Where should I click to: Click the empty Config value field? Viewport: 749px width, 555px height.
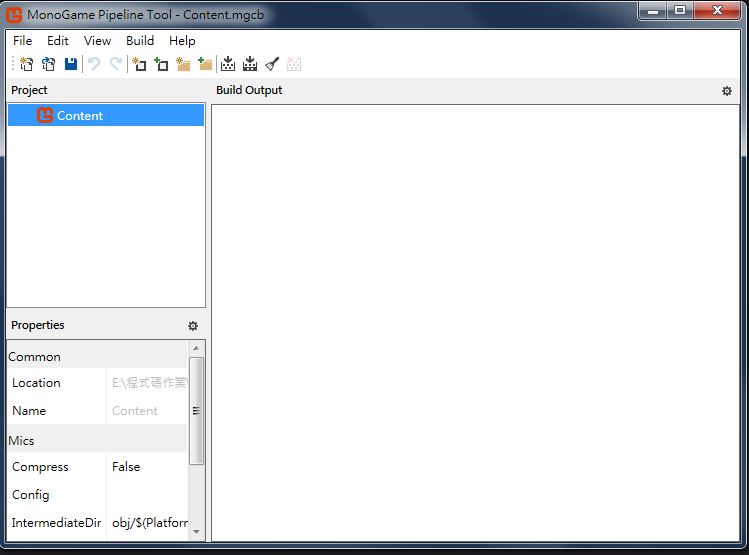tap(147, 494)
